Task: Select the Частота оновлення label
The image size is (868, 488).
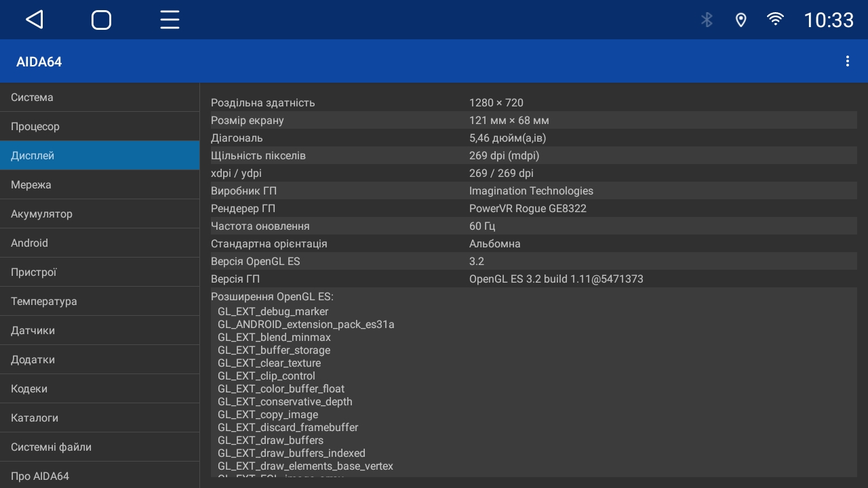Action: tap(260, 226)
